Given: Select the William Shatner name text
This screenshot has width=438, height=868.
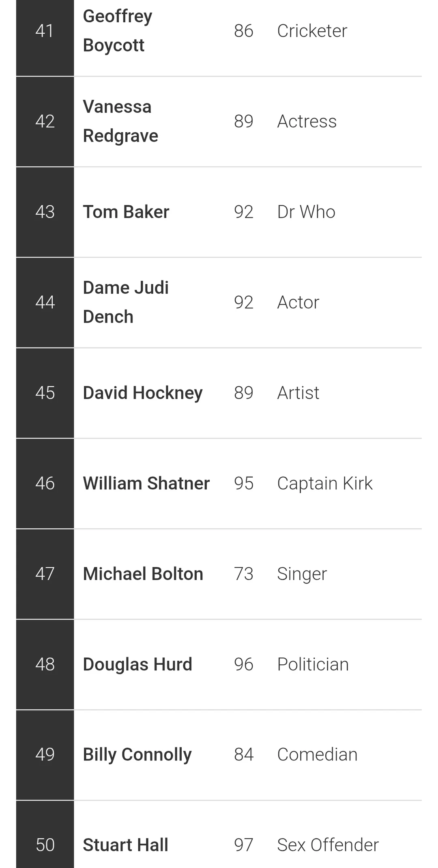Looking at the screenshot, I should click(x=146, y=483).
